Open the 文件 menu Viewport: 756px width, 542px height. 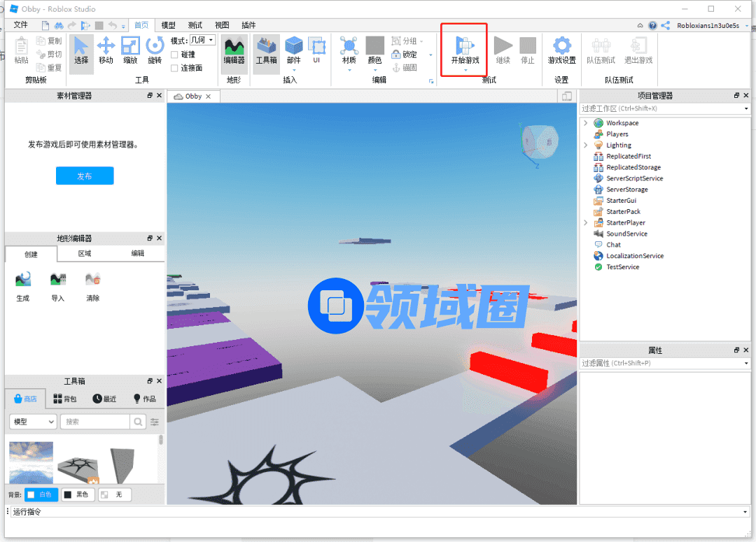pyautogui.click(x=21, y=25)
